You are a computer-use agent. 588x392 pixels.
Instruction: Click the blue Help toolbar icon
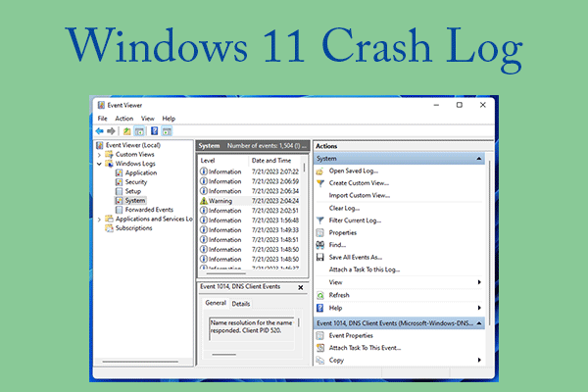tap(153, 130)
